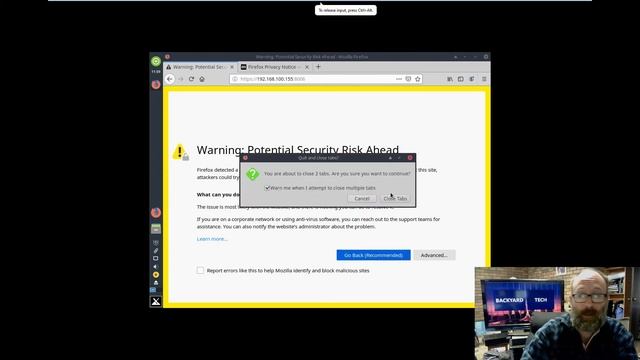Switch to the Firefox Privacy Notice tab

(275, 67)
